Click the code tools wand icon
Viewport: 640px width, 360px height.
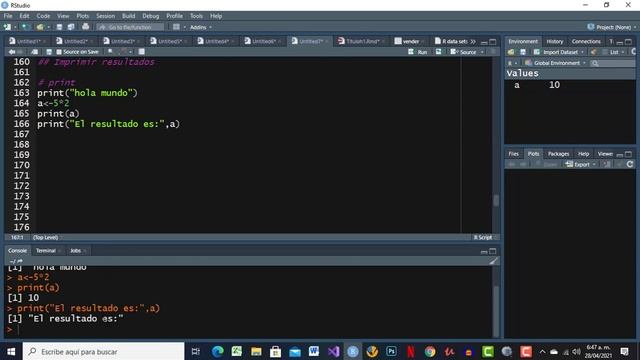[x=124, y=52]
